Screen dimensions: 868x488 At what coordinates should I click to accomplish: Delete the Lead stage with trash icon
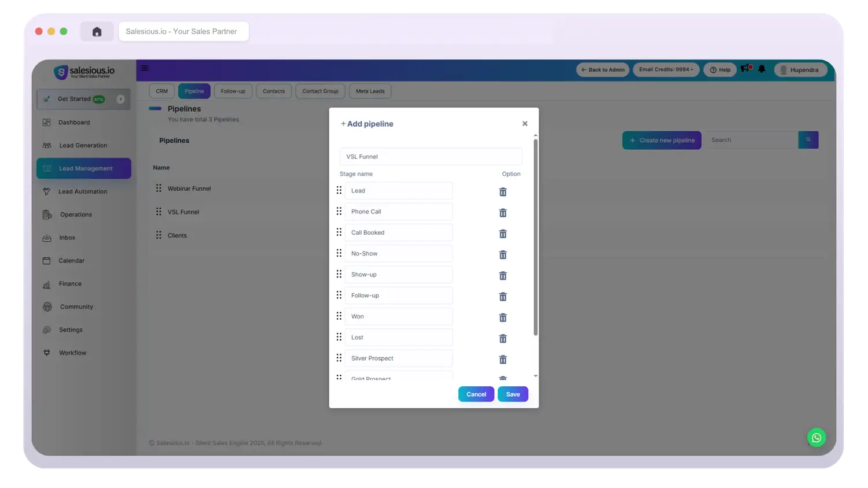point(503,192)
